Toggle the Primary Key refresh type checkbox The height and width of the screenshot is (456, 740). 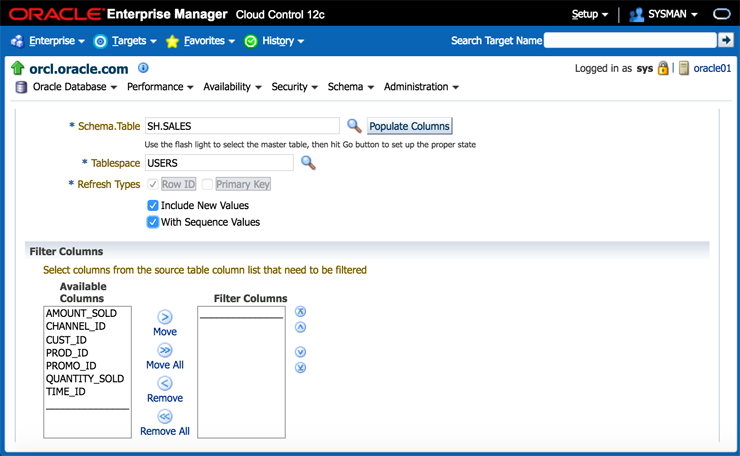click(x=207, y=184)
